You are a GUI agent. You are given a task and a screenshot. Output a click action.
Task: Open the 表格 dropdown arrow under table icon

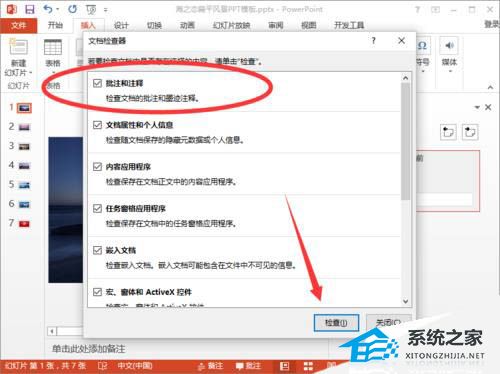53,72
